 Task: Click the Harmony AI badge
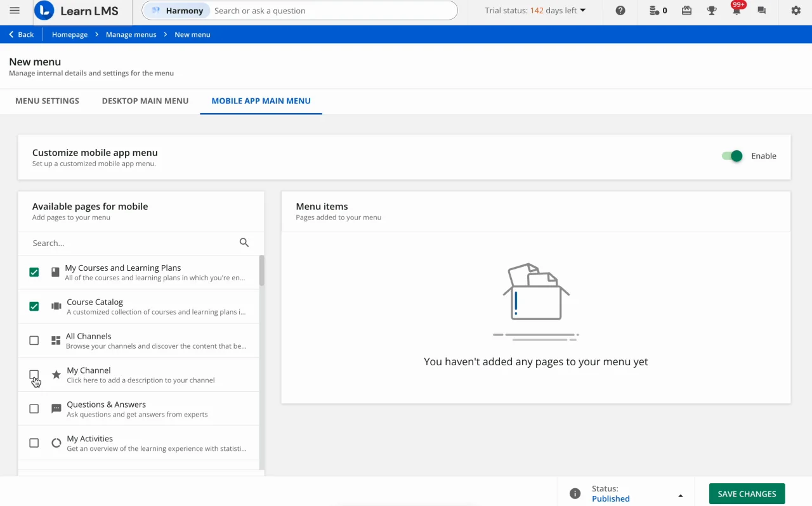(176, 11)
